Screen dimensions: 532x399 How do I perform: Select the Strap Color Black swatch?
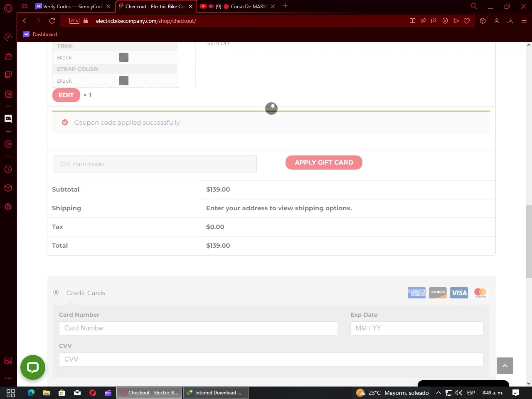point(124,81)
